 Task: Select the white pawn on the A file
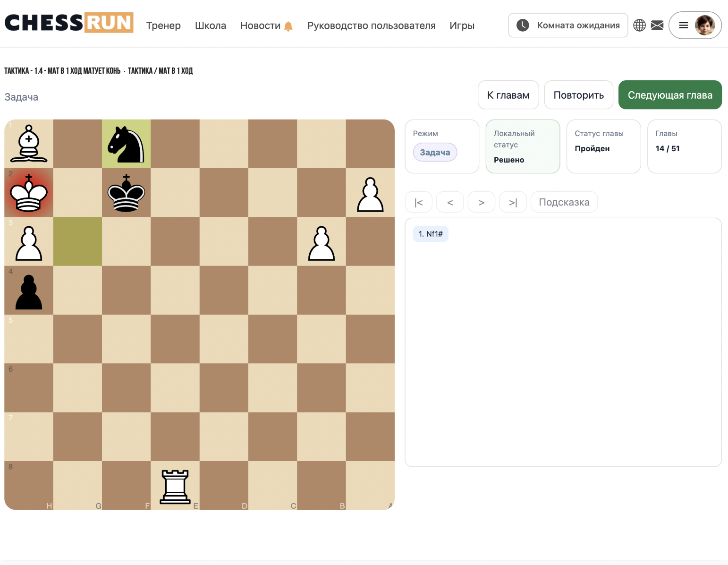[370, 194]
